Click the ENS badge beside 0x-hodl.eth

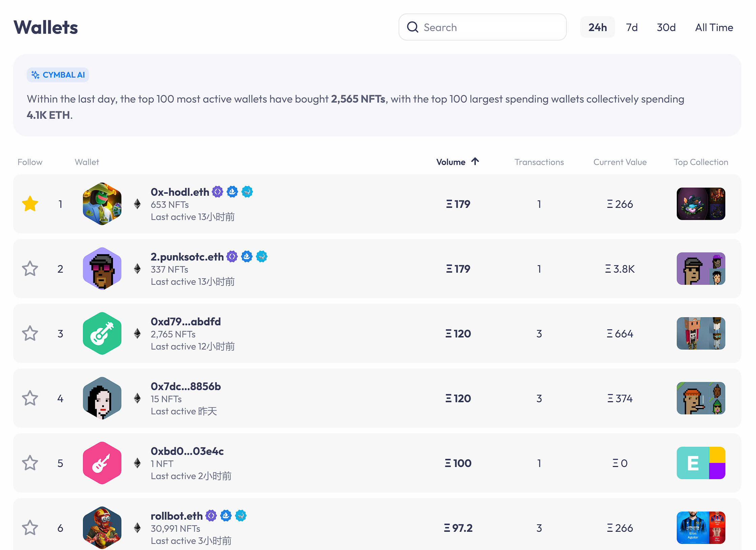[x=217, y=192]
